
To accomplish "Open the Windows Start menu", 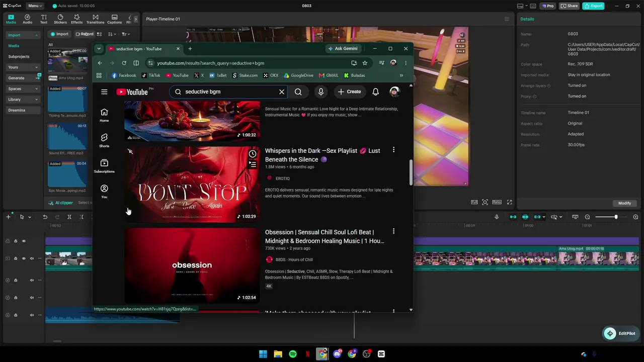I will pos(263,354).
